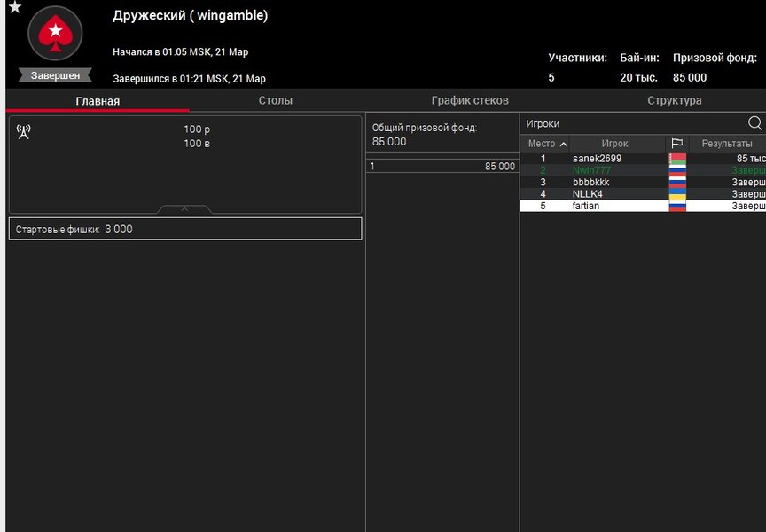This screenshot has width=766, height=532.
Task: Toggle sort order on the Место column
Action: coord(547,144)
